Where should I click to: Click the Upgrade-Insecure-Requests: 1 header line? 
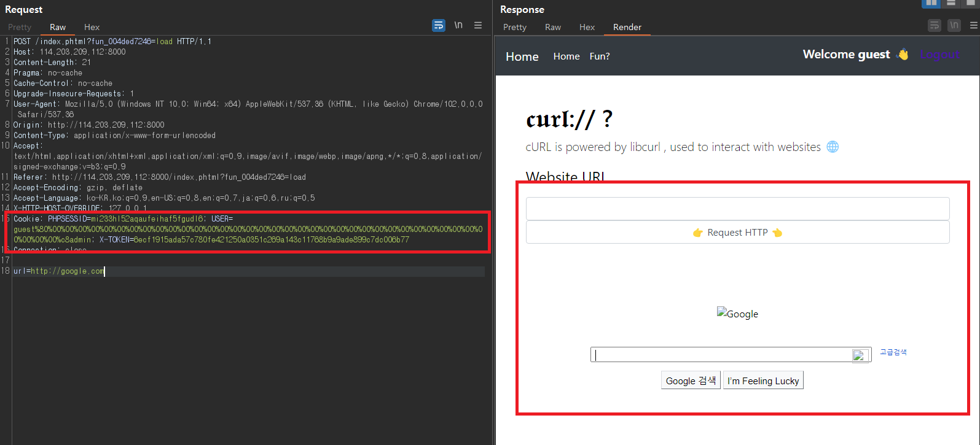(x=74, y=93)
